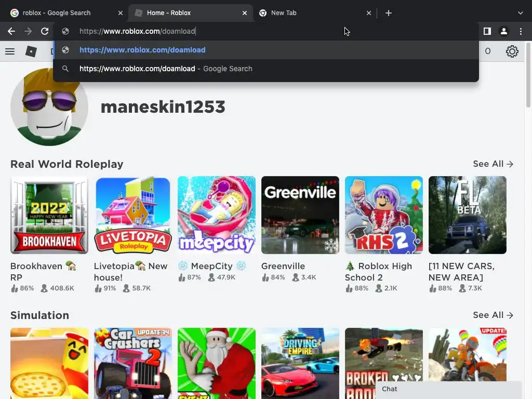Open the MeepCity game thumbnail
The width and height of the screenshot is (532, 399).
point(217,215)
